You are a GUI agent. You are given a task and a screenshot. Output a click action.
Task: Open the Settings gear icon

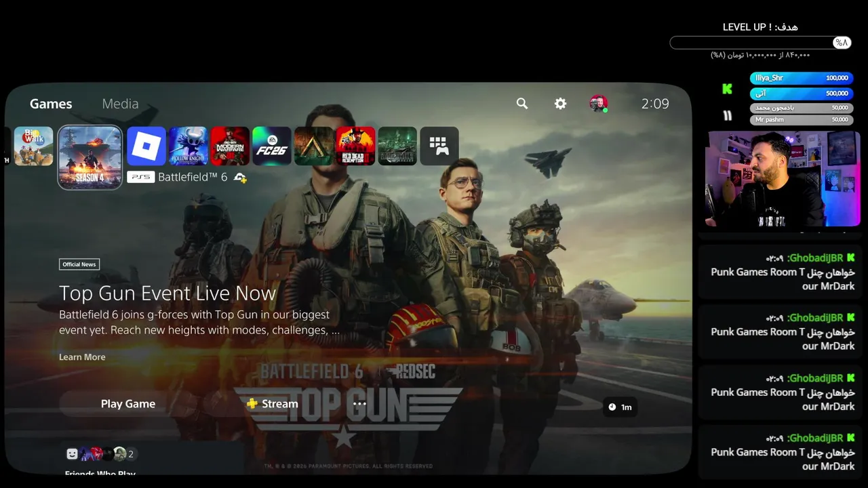coord(560,104)
